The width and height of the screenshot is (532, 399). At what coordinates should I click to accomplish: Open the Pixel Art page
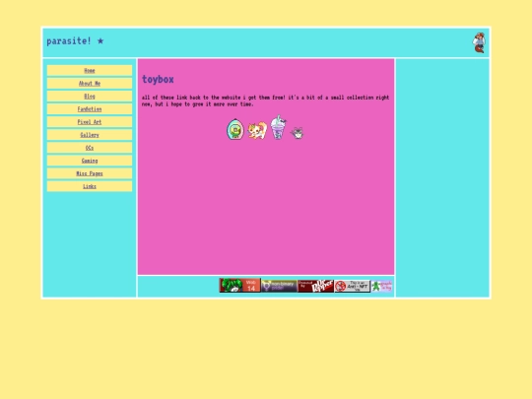90,122
